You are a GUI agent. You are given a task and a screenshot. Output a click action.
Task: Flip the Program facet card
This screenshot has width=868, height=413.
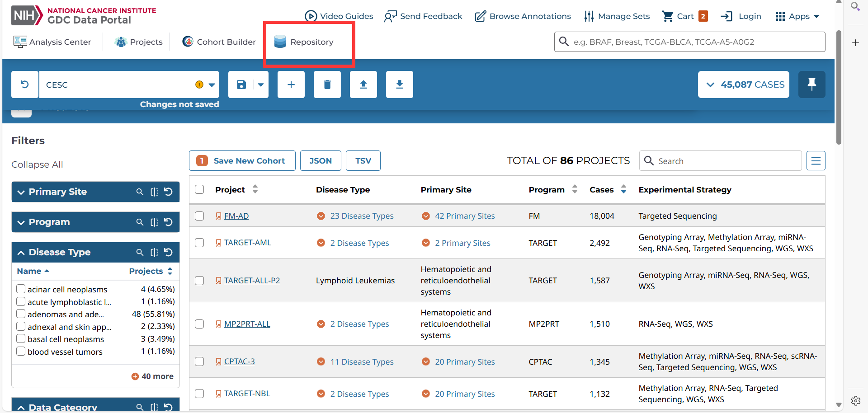click(x=154, y=222)
